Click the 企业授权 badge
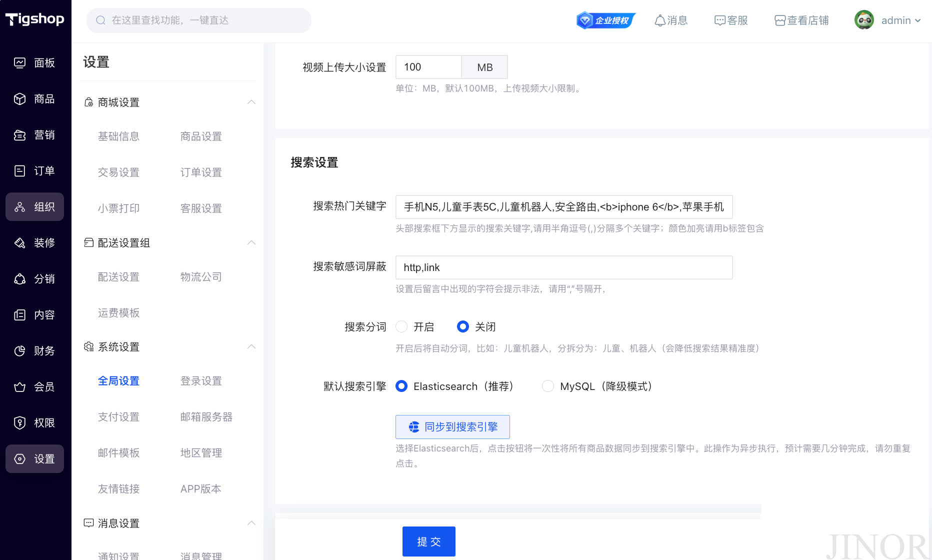 [x=606, y=20]
